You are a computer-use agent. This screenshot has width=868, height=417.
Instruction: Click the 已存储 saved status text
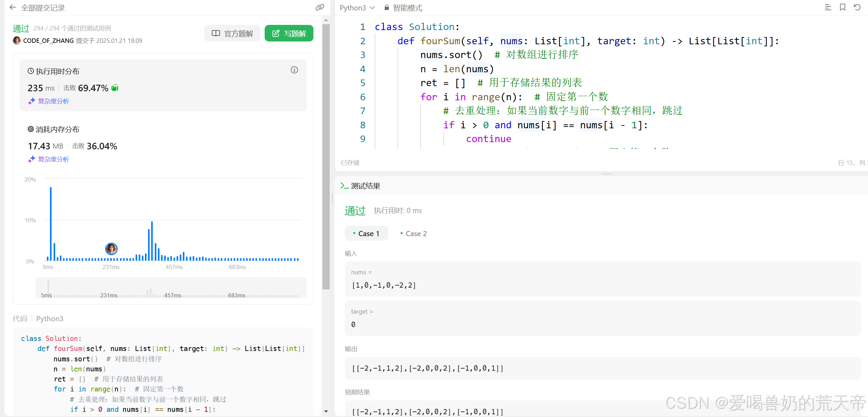[350, 163]
